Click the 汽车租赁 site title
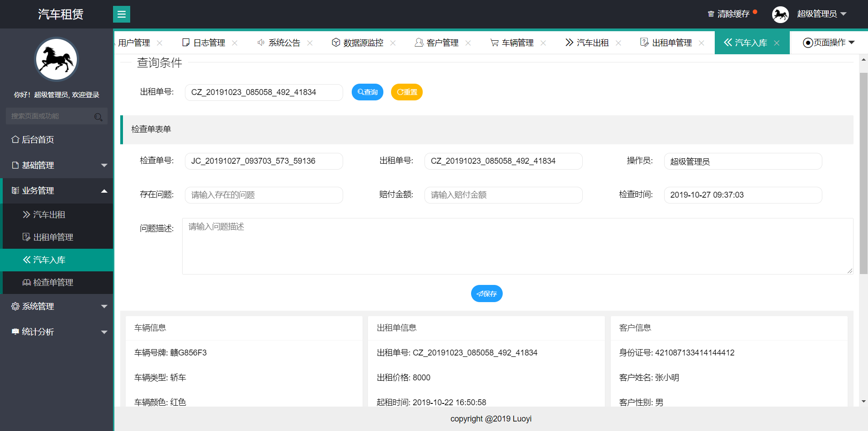Image resolution: width=868 pixels, height=431 pixels. (61, 14)
